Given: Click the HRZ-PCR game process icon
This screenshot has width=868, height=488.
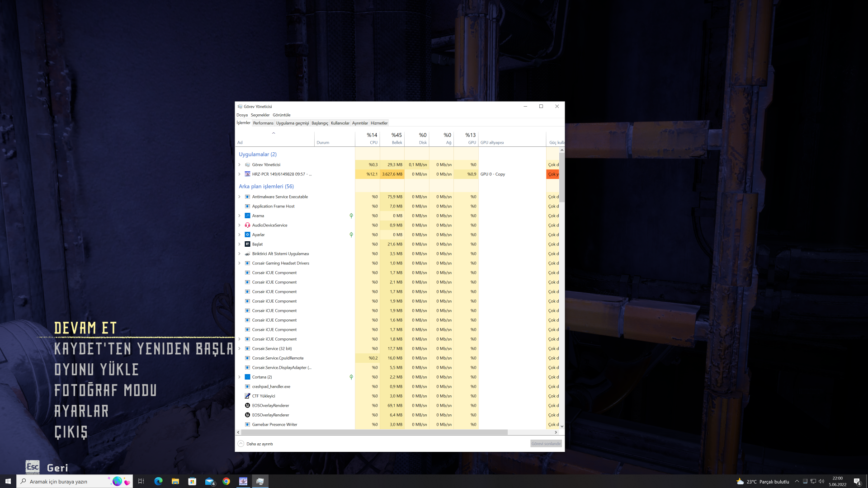Looking at the screenshot, I should coord(247,174).
